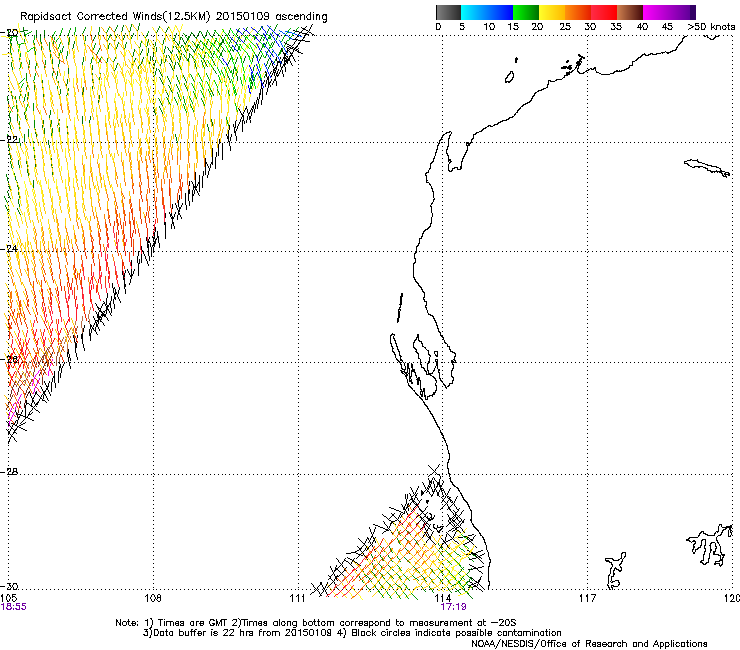Click the '0' label under the color legend
The image size is (740, 650).
pos(438,27)
